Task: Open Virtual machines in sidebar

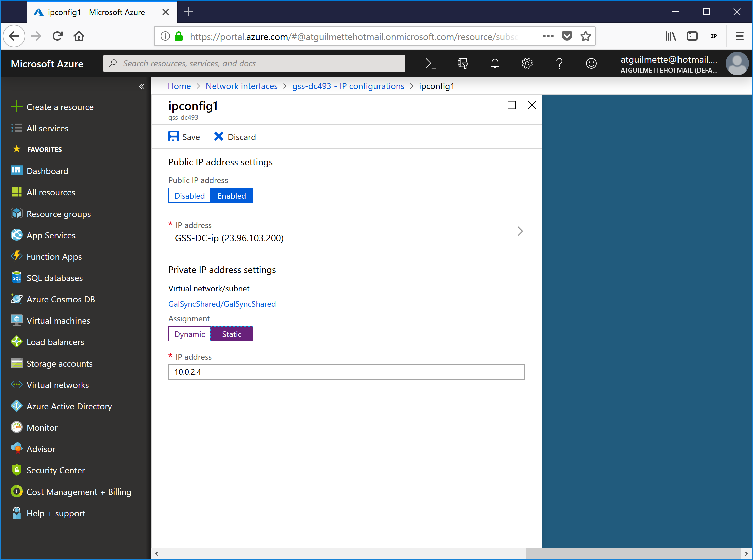Action: [58, 321]
